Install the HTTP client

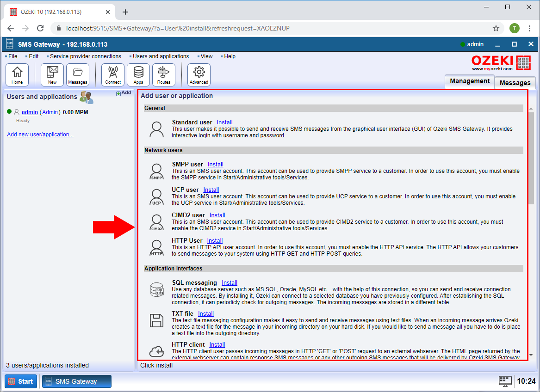217,345
